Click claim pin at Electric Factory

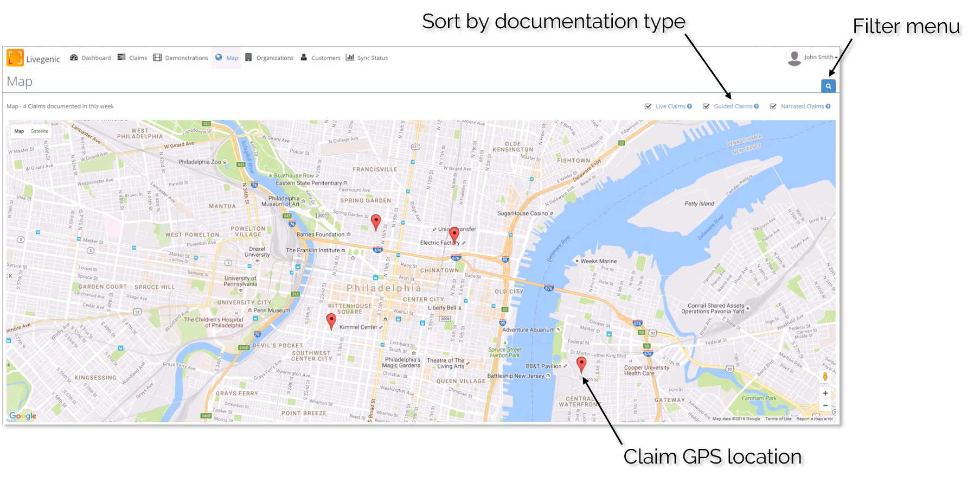pos(454,235)
